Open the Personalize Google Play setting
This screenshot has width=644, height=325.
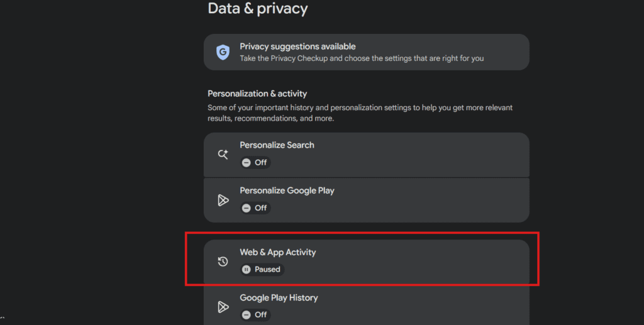[367, 201]
